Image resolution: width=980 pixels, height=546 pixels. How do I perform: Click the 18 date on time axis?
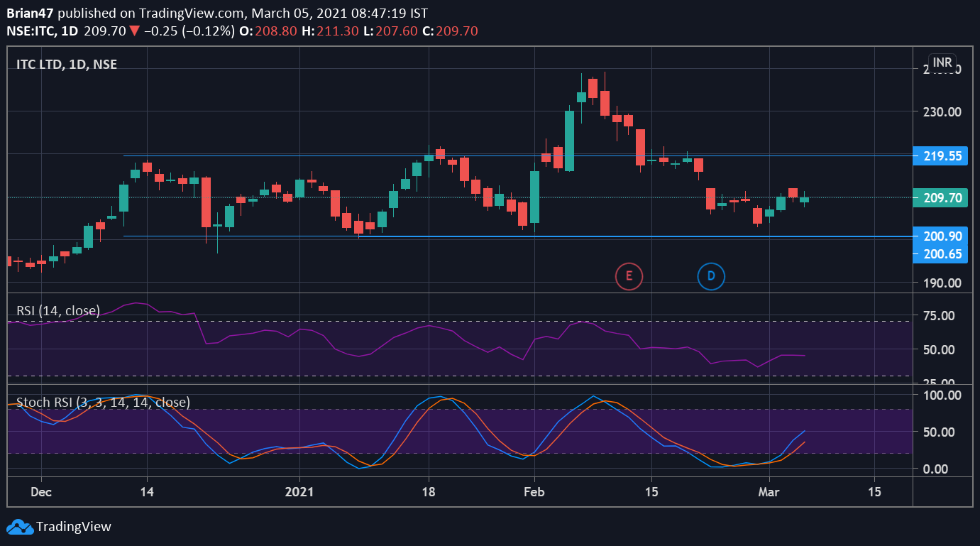click(428, 492)
